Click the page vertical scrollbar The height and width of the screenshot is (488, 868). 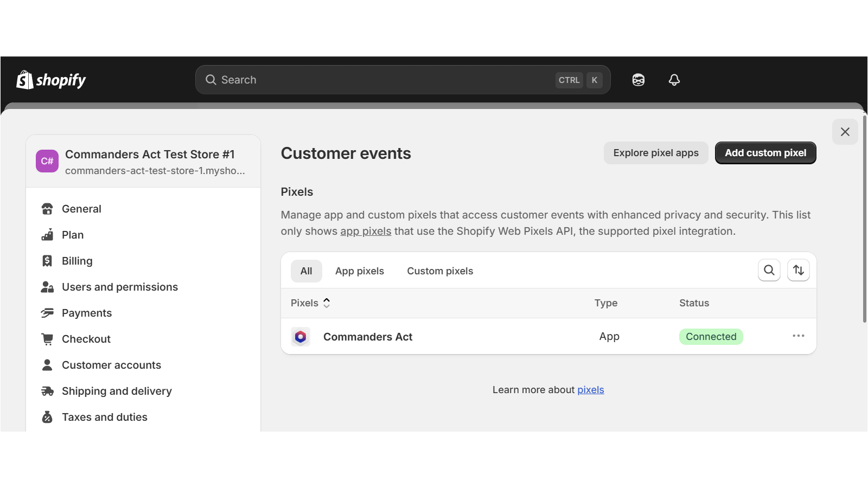tap(865, 219)
